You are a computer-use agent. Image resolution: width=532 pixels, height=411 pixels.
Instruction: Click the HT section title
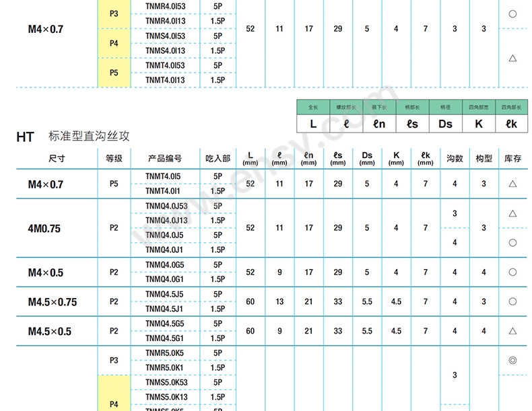pyautogui.click(x=25, y=137)
